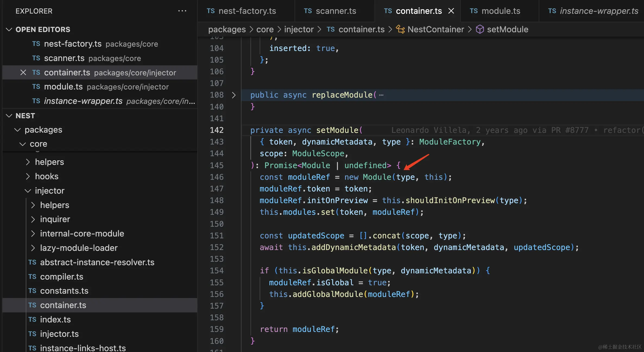Close the container.ts editor tab
Screen dimensions: 644x352
coord(451,11)
